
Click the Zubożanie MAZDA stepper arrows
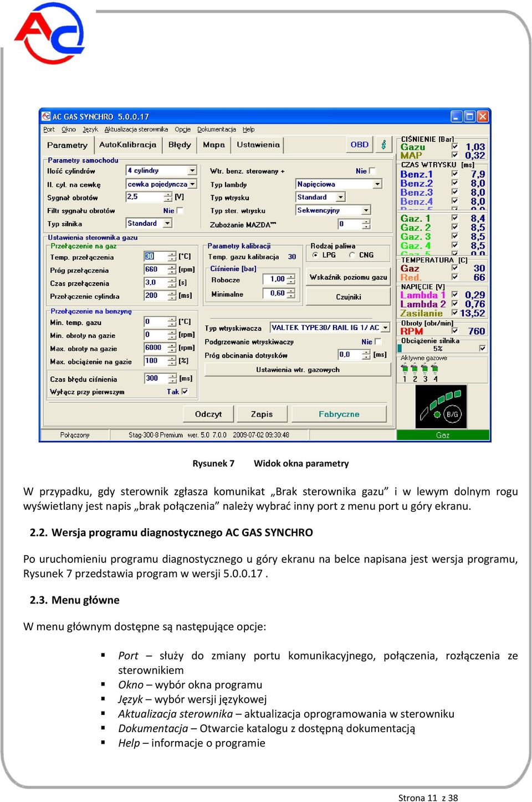click(x=366, y=224)
